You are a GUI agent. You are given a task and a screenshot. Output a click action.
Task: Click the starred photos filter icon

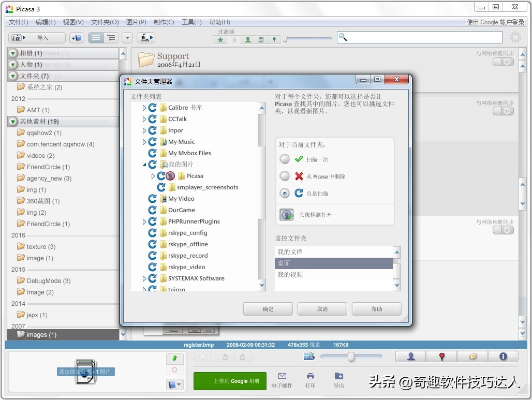click(221, 40)
